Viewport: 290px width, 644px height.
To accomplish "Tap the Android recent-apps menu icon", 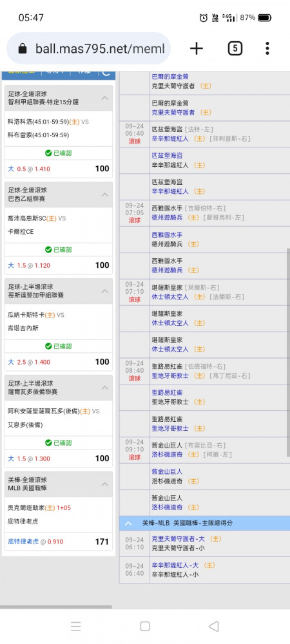I will pyautogui.click(x=75, y=626).
